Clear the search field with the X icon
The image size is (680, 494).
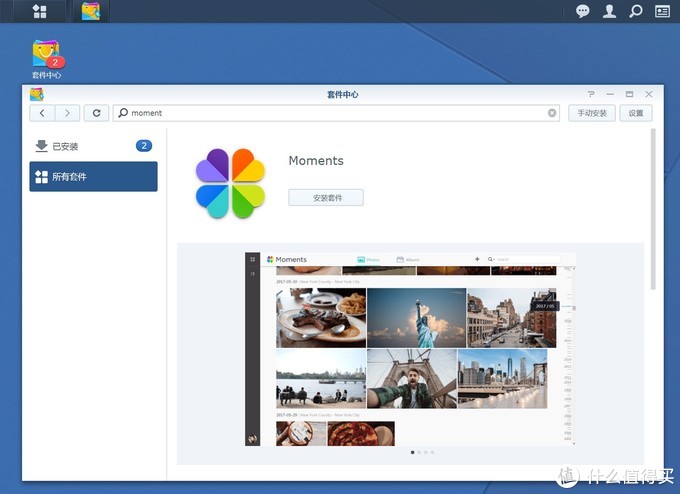[x=552, y=113]
